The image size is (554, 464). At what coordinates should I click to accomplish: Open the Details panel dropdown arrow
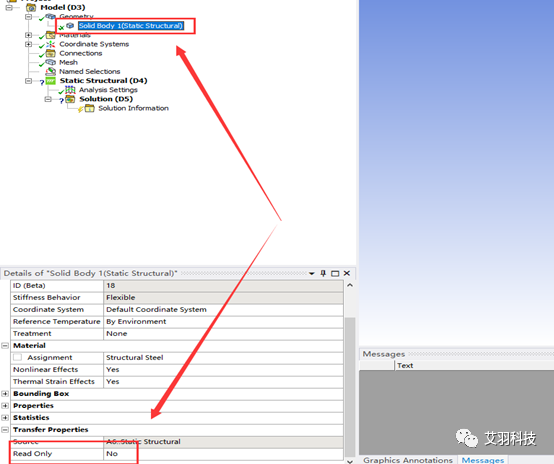click(312, 274)
